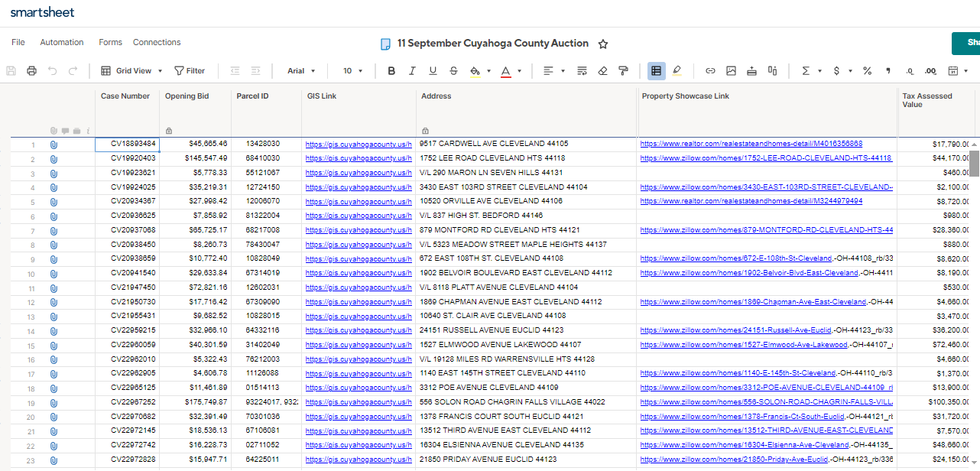
Task: Click the Clear formatting eraser icon
Action: [602, 71]
